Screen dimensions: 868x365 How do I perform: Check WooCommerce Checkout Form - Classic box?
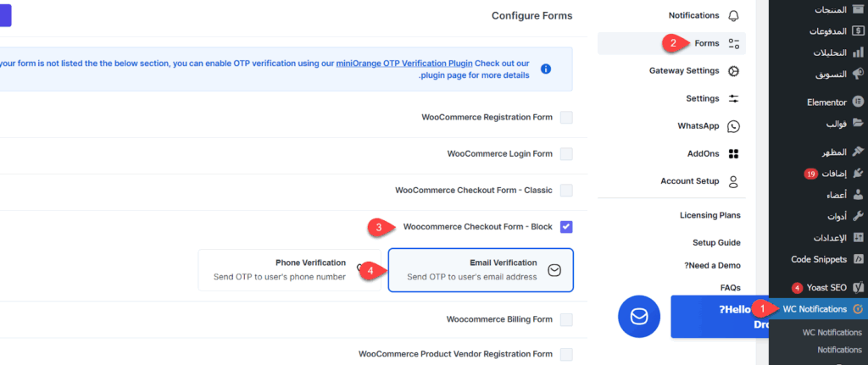click(566, 191)
